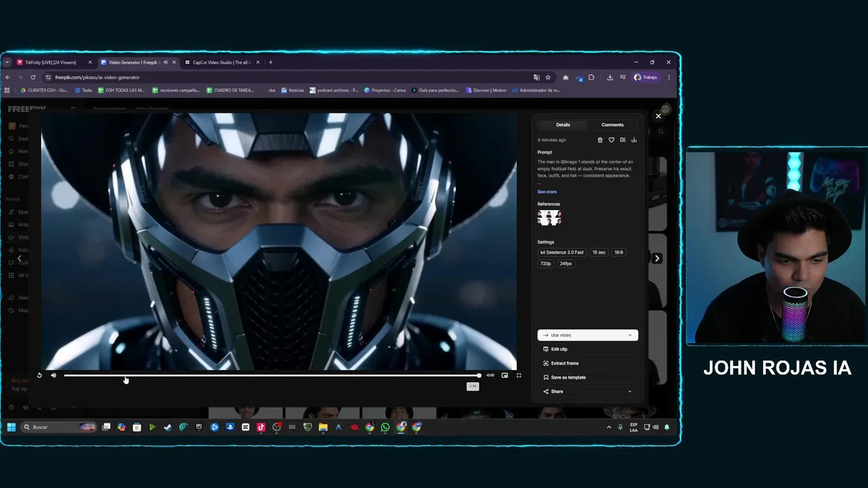Add video to a folder icon
Image resolution: width=868 pixels, height=488 pixels.
pos(623,140)
